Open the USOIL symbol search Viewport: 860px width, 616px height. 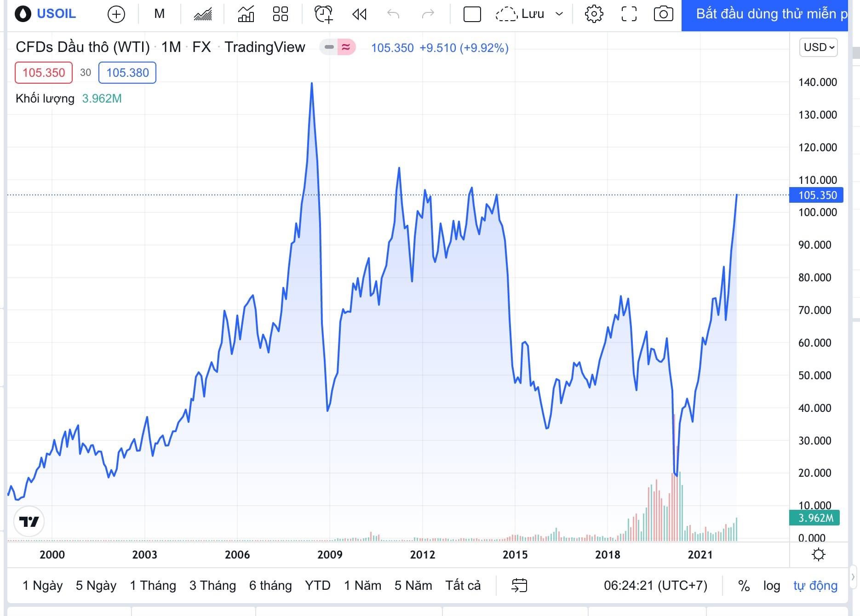[45, 14]
